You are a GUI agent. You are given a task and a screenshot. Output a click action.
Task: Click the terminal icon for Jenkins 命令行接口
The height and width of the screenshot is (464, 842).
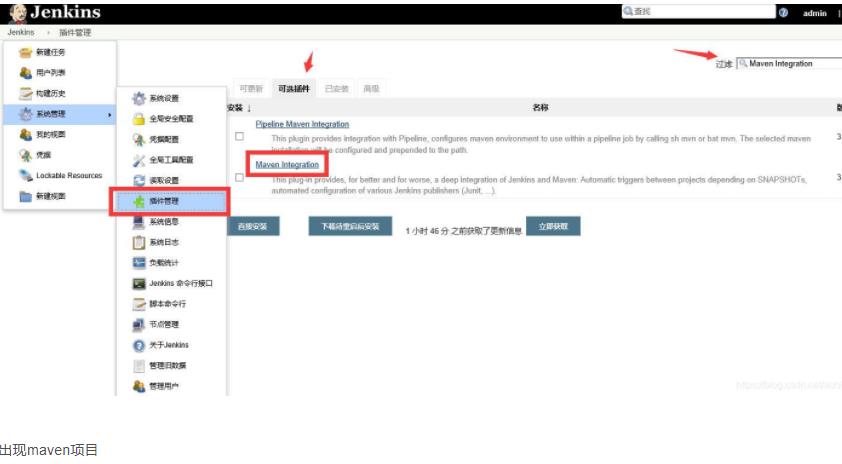coord(139,283)
